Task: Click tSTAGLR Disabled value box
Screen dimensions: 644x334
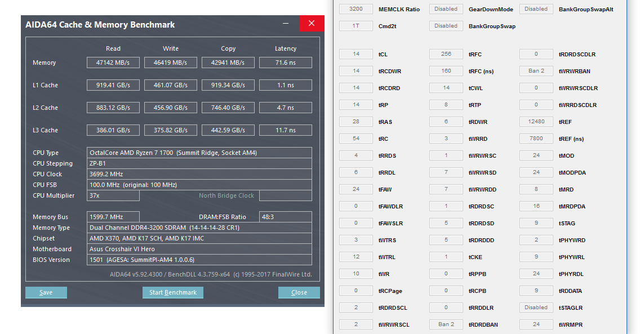Action: 536,308
